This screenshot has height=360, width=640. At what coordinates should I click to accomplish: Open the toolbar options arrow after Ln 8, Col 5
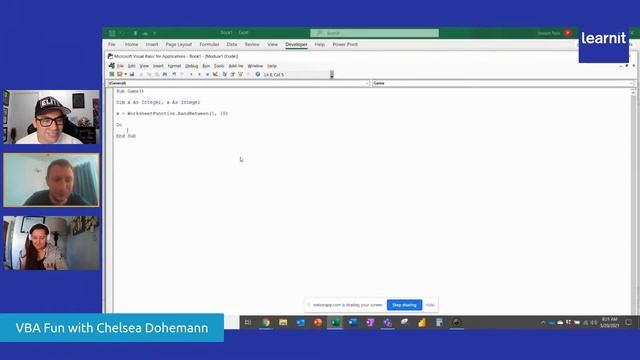[x=332, y=74]
